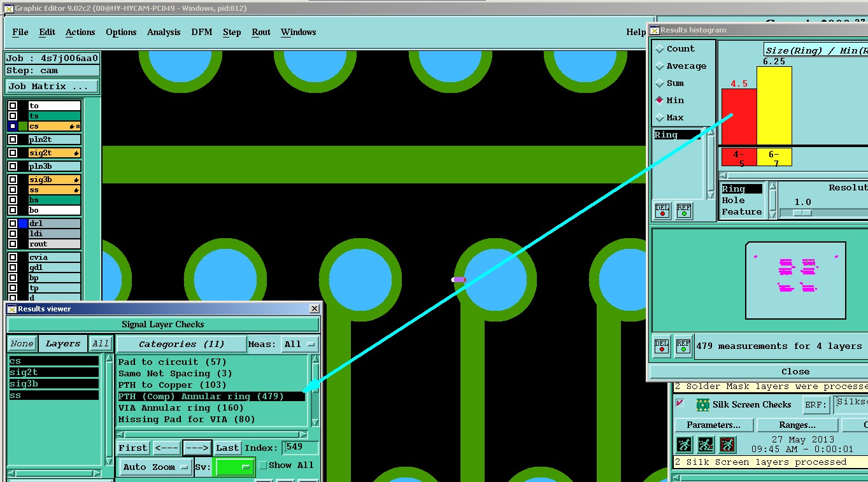Click Close in Results histogram

pos(795,372)
